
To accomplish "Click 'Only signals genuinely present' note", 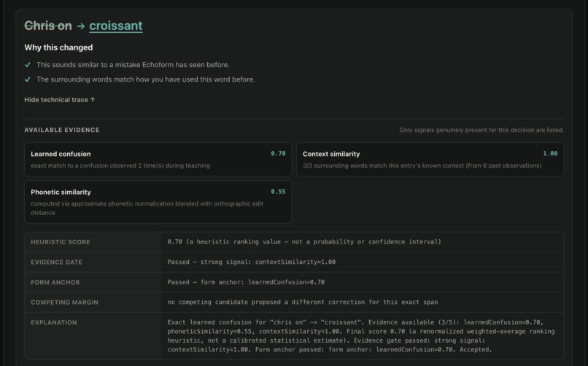I will pos(481,130).
